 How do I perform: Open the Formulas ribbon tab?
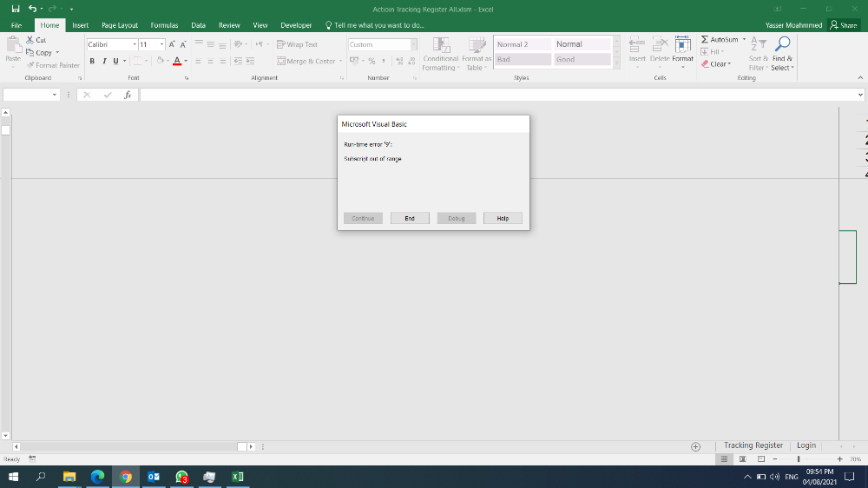tap(164, 25)
